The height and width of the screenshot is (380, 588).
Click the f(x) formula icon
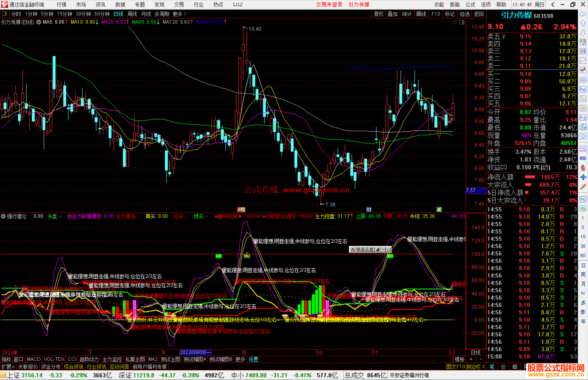click(x=583, y=127)
